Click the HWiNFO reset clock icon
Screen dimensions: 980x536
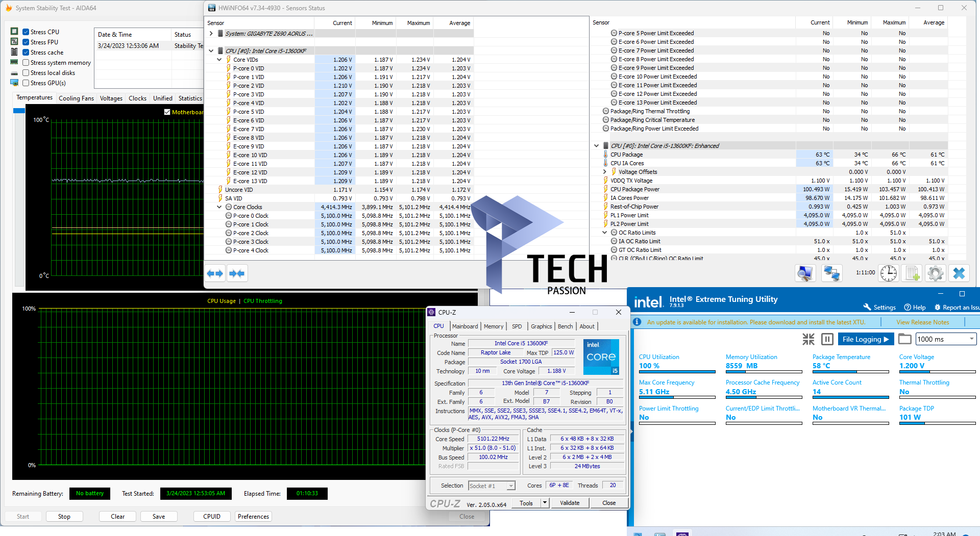click(888, 274)
